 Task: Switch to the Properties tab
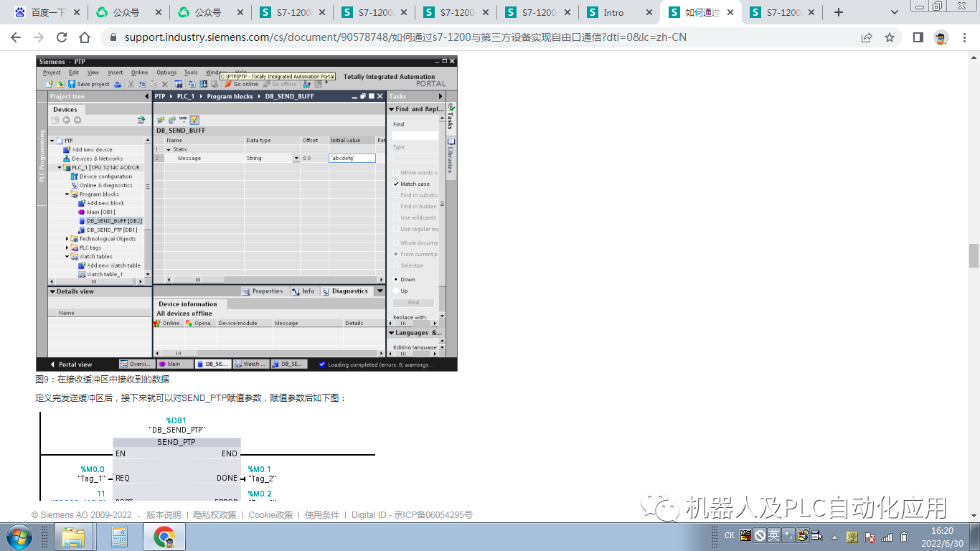[x=263, y=291]
